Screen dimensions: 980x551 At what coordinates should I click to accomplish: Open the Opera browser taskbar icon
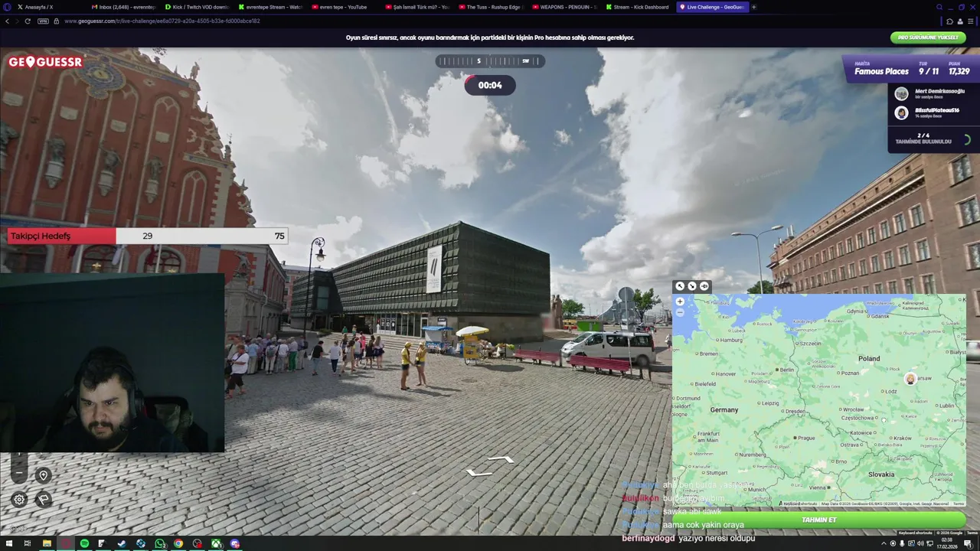point(66,543)
